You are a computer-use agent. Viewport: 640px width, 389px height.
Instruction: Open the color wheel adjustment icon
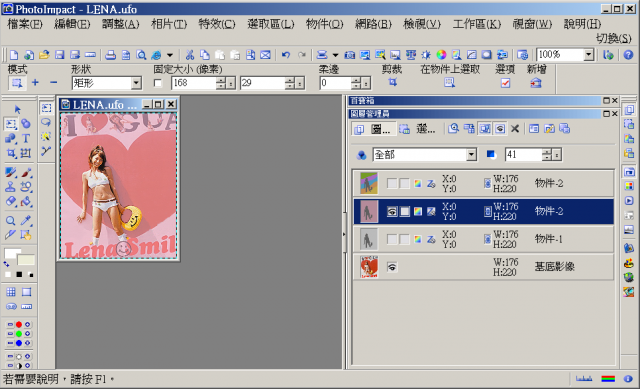(441, 55)
